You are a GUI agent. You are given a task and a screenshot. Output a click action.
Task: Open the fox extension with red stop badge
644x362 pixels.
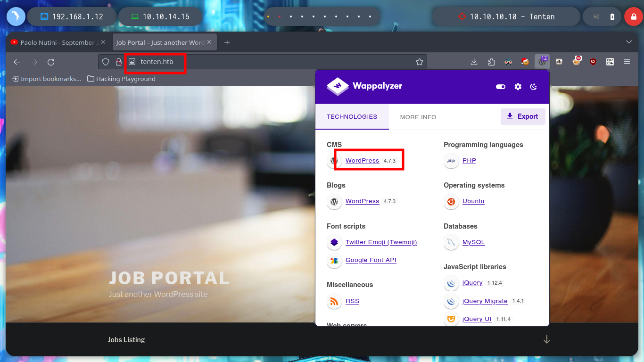click(x=576, y=61)
